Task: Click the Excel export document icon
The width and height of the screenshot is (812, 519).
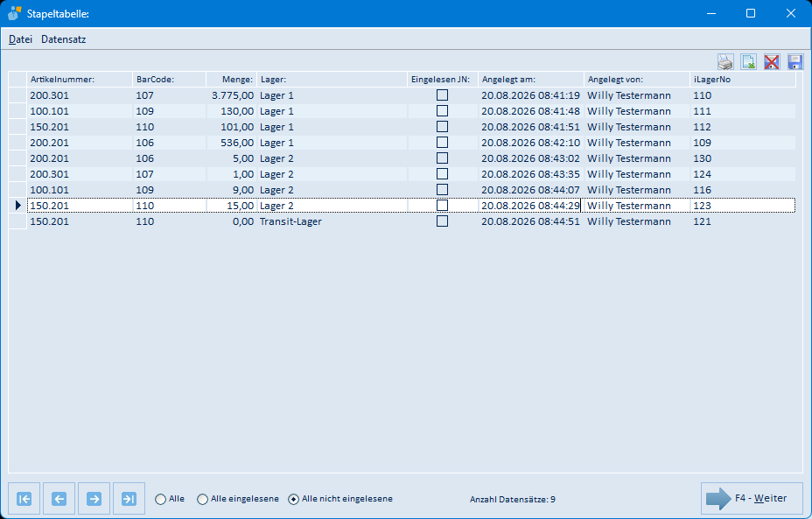Action: point(748,62)
